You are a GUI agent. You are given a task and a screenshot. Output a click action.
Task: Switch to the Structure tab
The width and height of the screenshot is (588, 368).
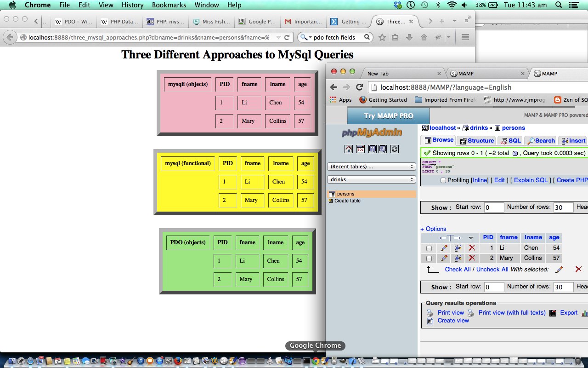point(477,140)
